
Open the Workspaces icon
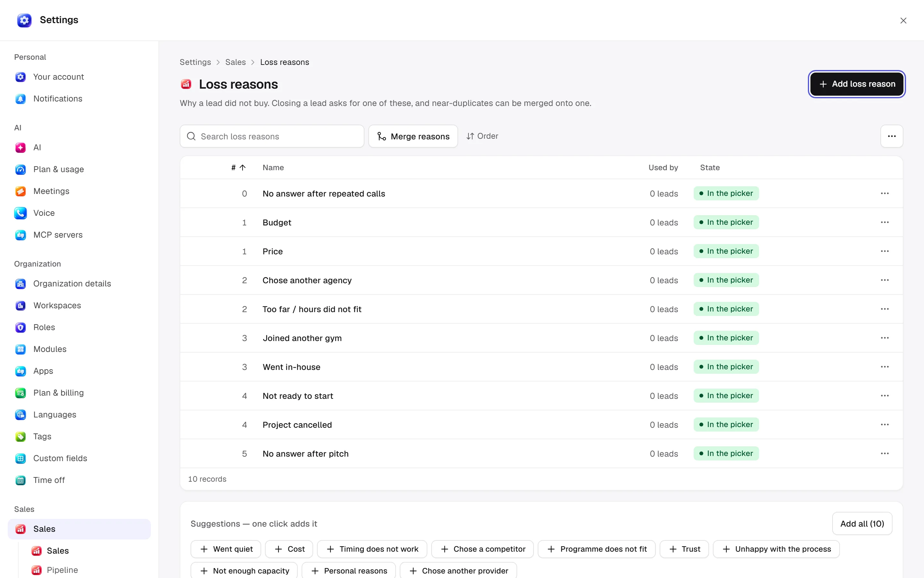(x=21, y=305)
